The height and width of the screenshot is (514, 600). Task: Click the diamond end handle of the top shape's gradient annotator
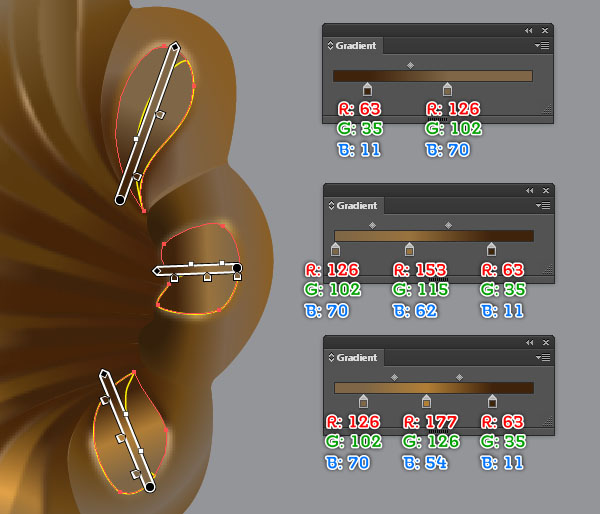(x=175, y=47)
